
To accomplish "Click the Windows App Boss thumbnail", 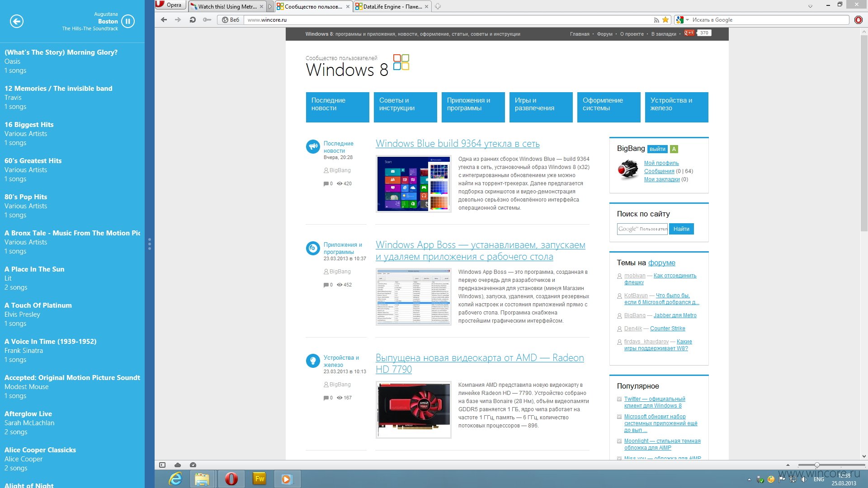I will pyautogui.click(x=413, y=297).
